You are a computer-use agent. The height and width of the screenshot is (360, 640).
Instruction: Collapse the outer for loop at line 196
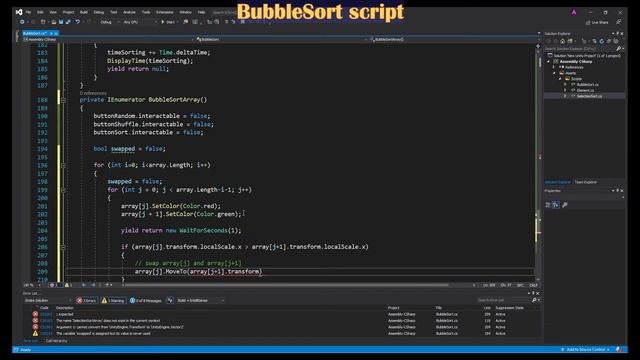pos(63,165)
